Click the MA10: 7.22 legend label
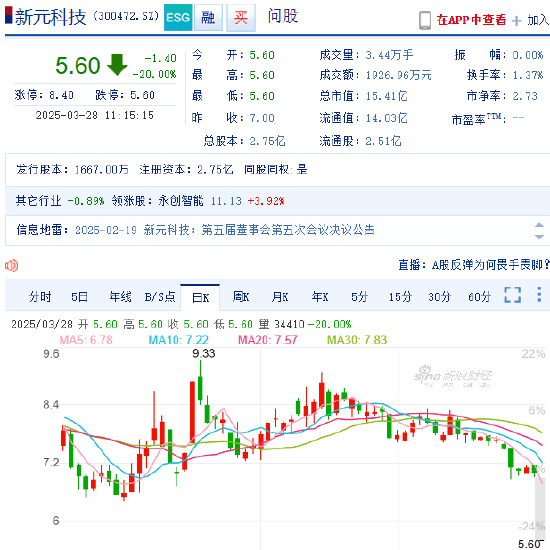 179,340
